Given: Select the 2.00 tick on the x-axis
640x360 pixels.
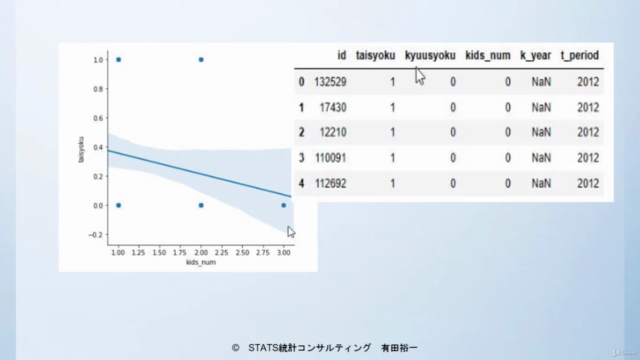Looking at the screenshot, I should [x=201, y=253].
